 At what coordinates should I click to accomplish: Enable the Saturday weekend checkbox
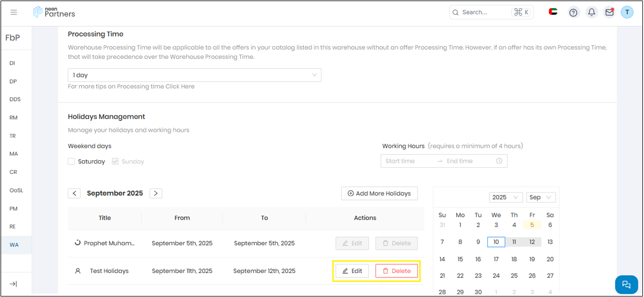pos(71,161)
